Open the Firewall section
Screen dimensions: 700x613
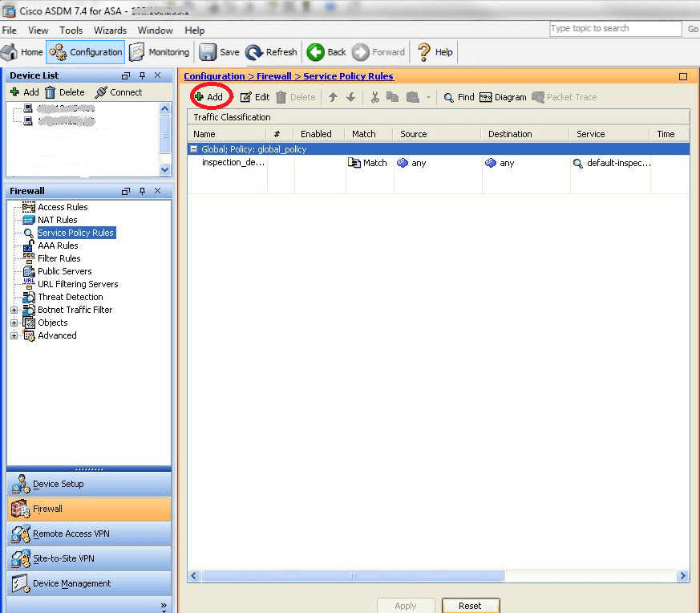pos(89,509)
